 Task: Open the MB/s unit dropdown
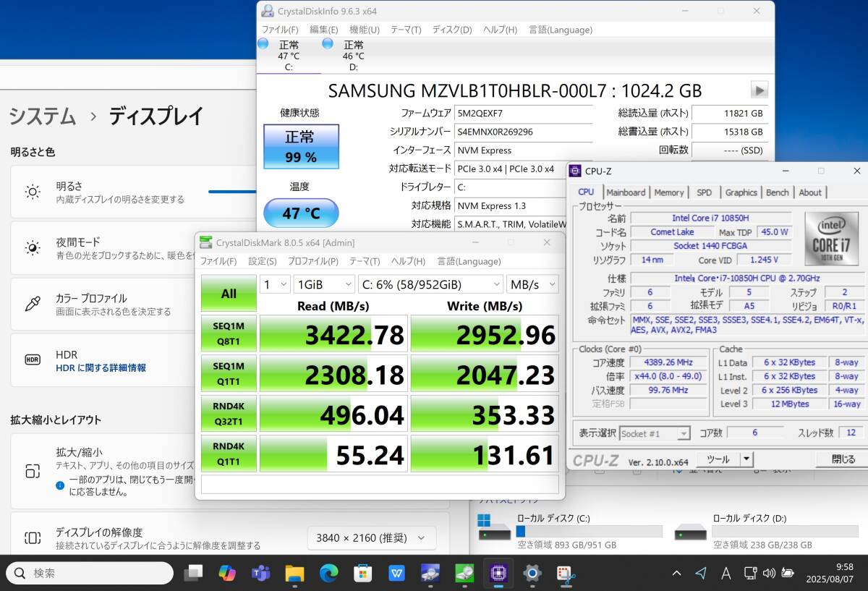tap(532, 284)
